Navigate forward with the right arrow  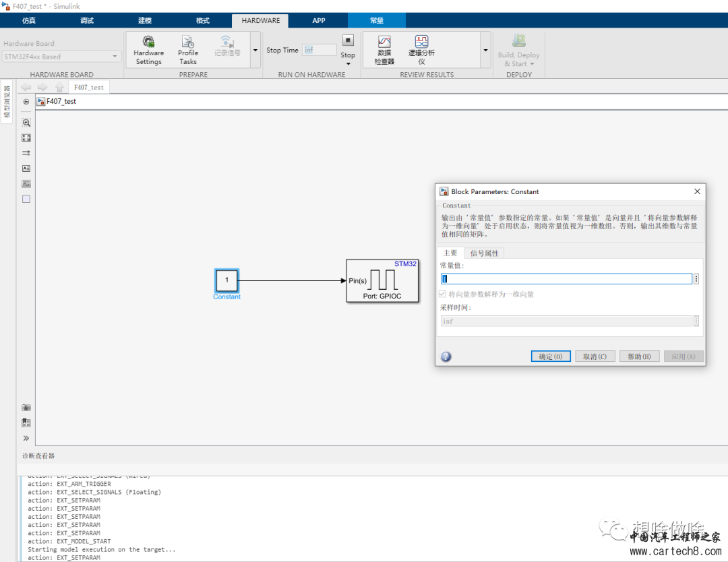coord(42,87)
